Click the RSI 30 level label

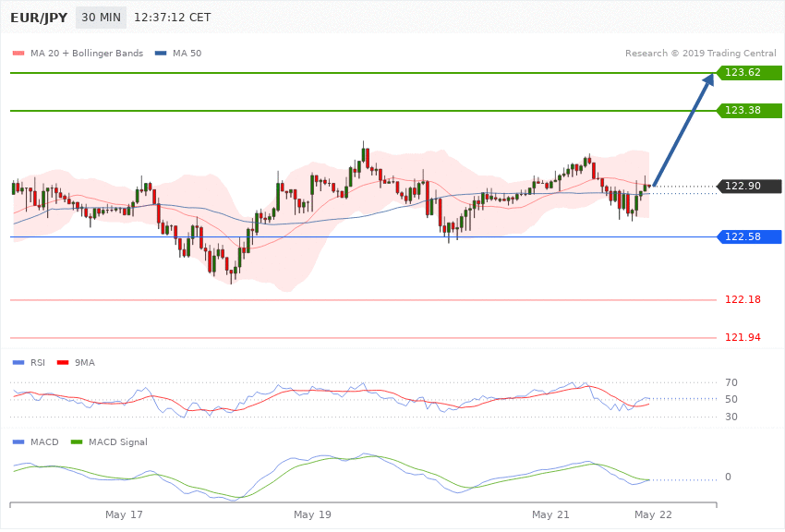point(731,417)
